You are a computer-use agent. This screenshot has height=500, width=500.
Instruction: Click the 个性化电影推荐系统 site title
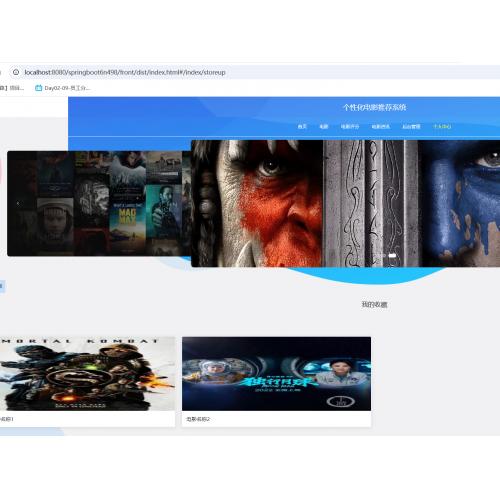[375, 107]
